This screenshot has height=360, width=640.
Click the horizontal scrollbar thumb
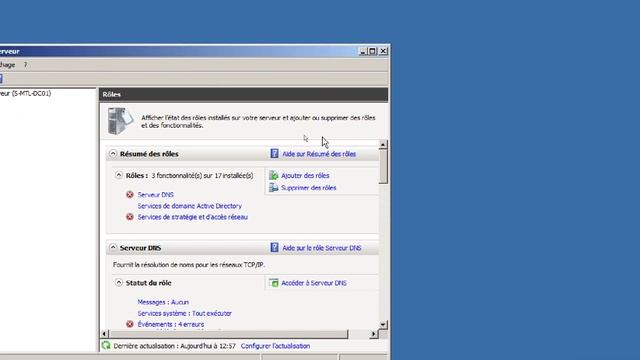(x=229, y=334)
